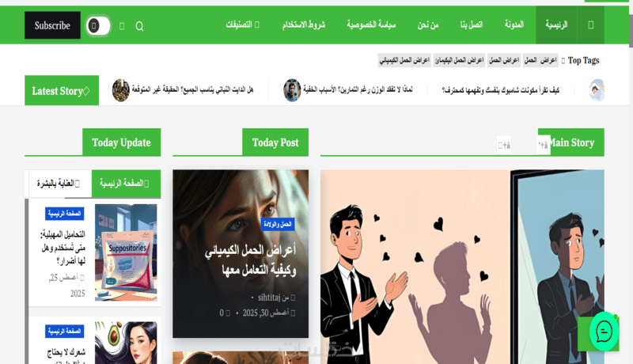Toggle the dark mode switch
The image size is (633, 364).
(x=98, y=26)
